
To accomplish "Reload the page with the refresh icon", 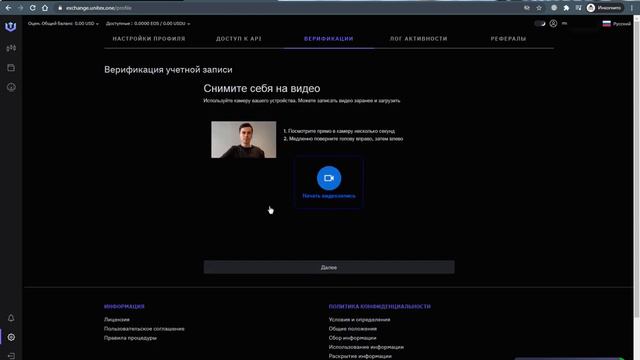I will (33, 8).
